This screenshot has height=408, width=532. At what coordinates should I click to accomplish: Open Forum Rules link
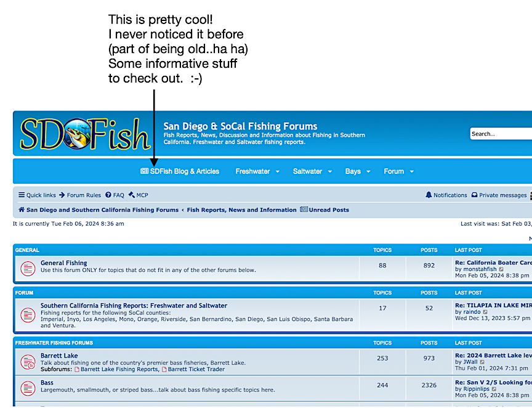coord(84,195)
